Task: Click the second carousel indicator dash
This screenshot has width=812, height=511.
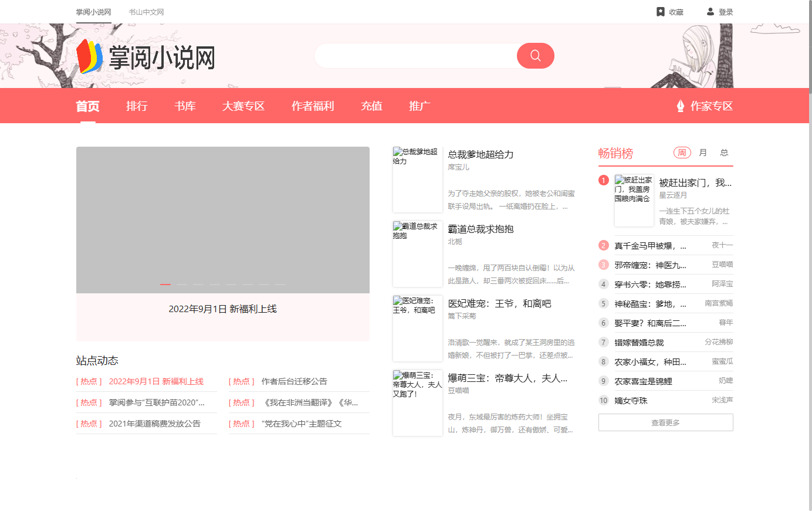Action: [182, 285]
